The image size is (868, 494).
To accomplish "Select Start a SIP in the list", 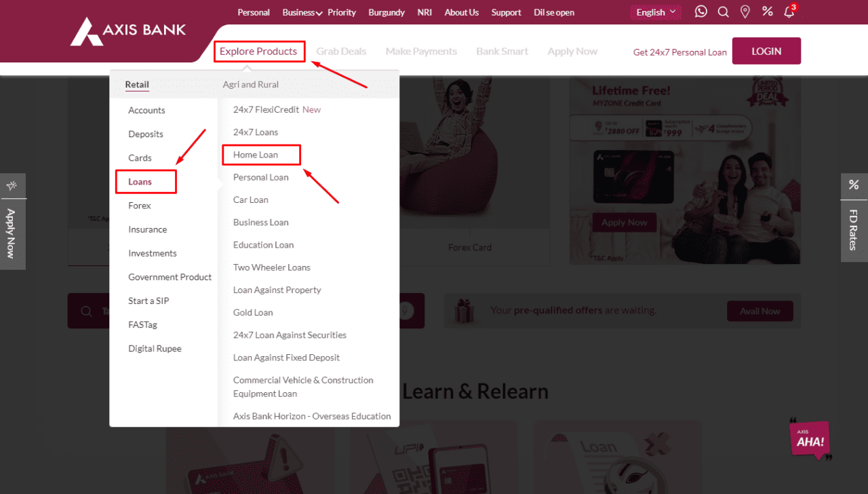I will [x=149, y=301].
